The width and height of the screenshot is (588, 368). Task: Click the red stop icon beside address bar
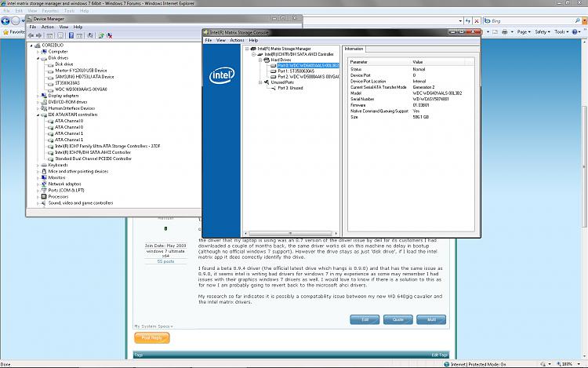[x=477, y=21]
